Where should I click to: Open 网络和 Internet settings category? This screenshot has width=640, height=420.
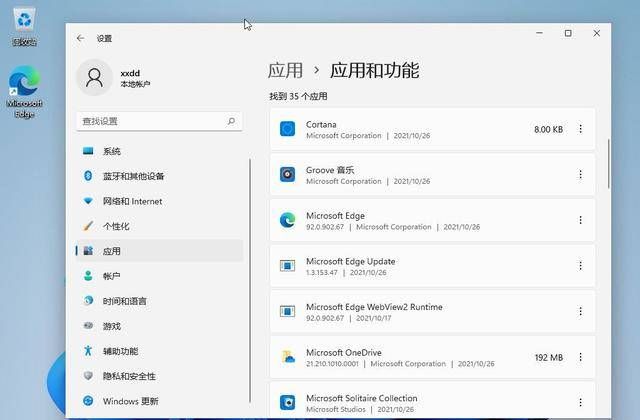pos(159,201)
